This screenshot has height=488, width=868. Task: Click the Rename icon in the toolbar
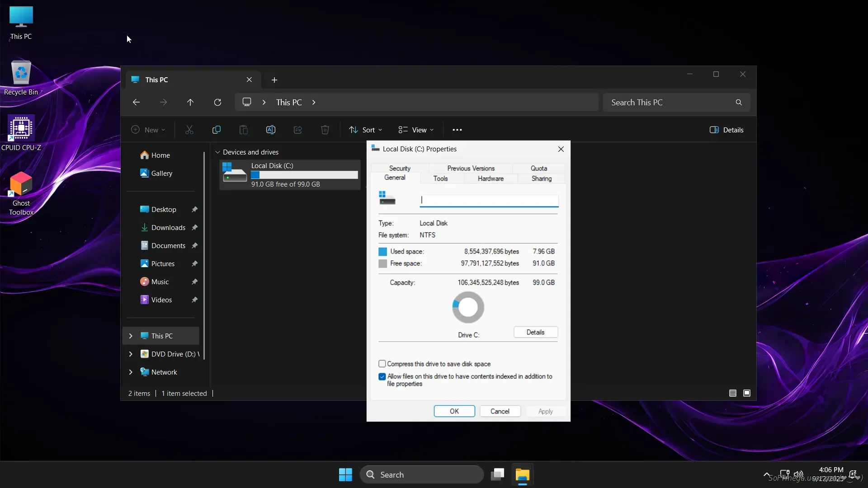[271, 130]
